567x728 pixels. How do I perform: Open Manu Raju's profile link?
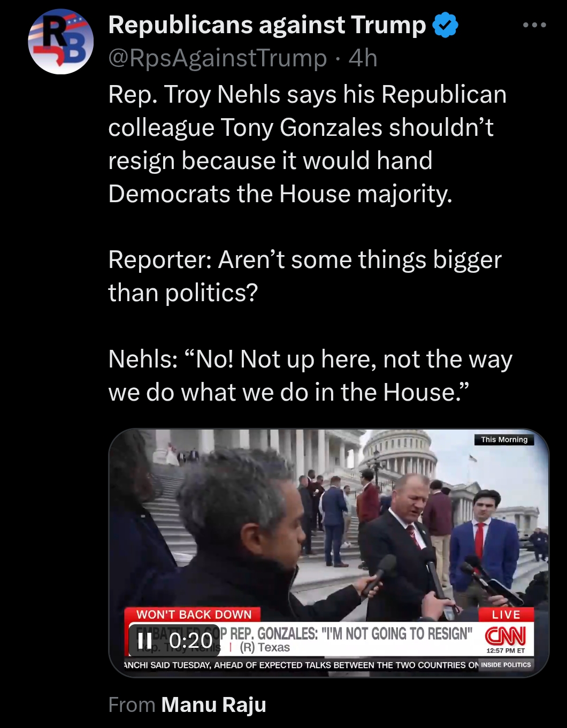[x=213, y=704]
